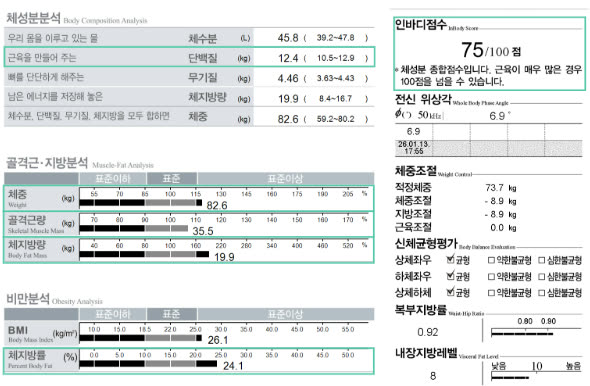Click the 낮음 label on visceral fat scale
The width and height of the screenshot is (590, 386).
tap(499, 366)
